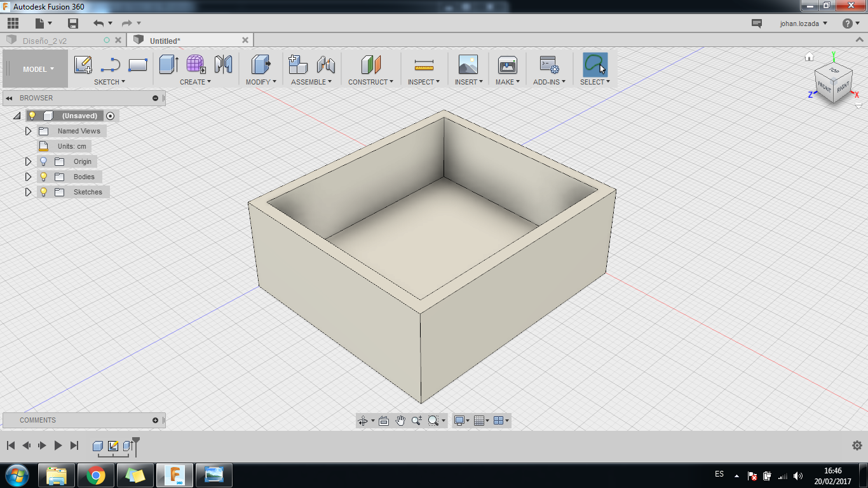Click the Home view icon
868x488 pixels.
tap(809, 57)
